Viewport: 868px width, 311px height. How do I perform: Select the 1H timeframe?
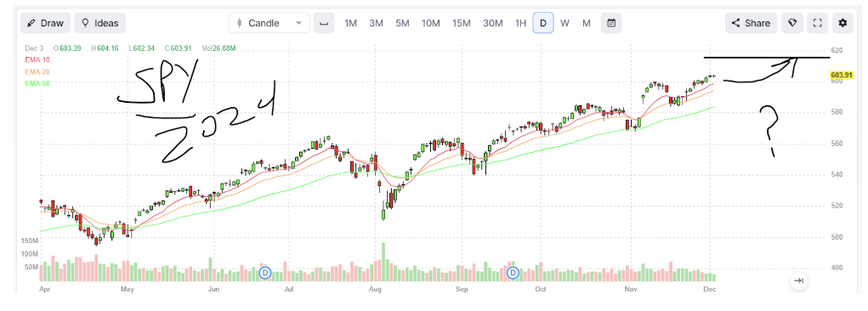pyautogui.click(x=520, y=23)
